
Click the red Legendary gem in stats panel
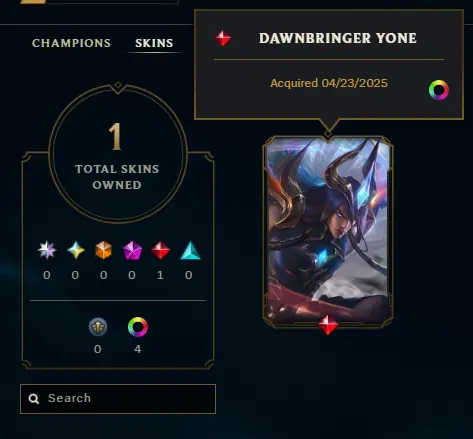161,250
